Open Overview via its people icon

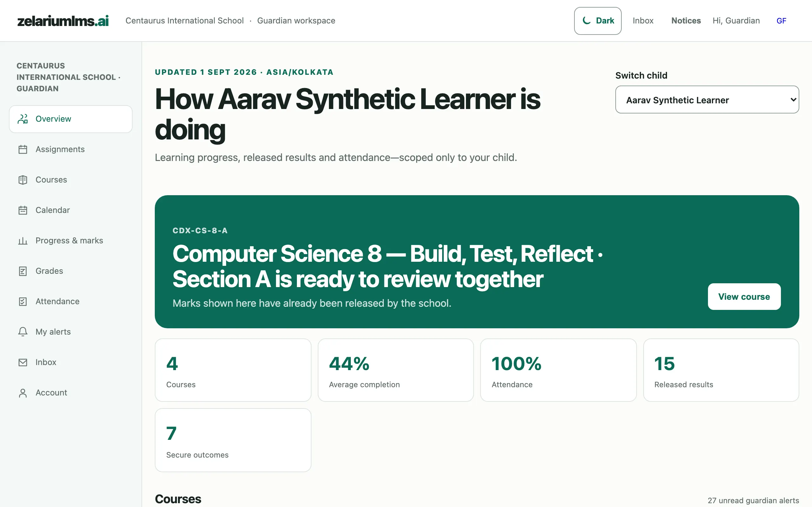tap(23, 119)
